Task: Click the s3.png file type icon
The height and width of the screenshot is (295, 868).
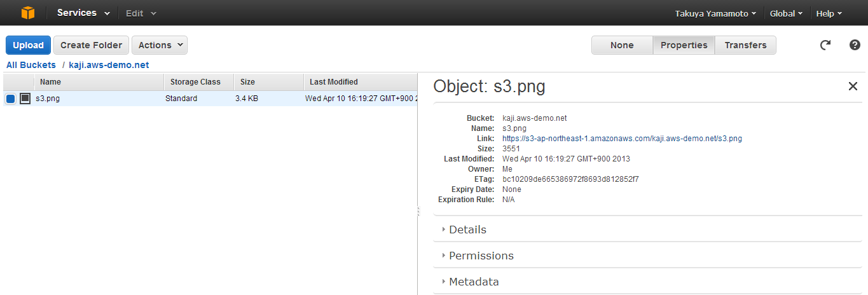Action: point(25,99)
